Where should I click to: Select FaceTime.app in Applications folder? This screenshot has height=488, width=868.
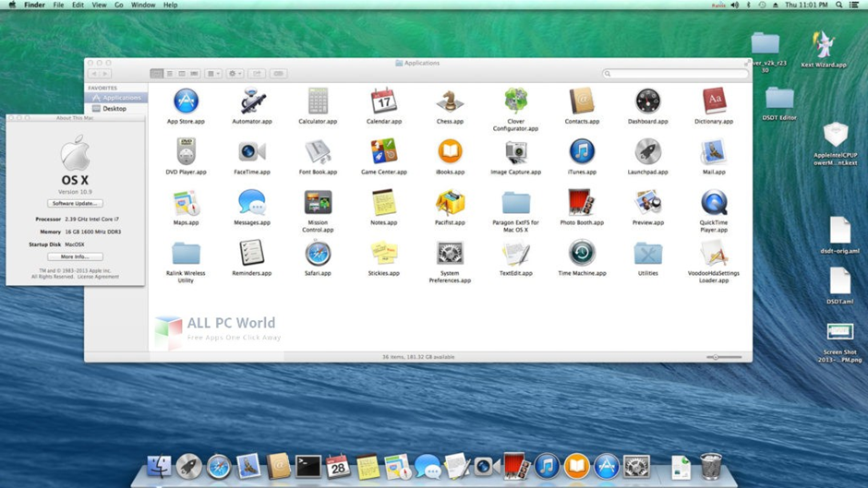(252, 151)
